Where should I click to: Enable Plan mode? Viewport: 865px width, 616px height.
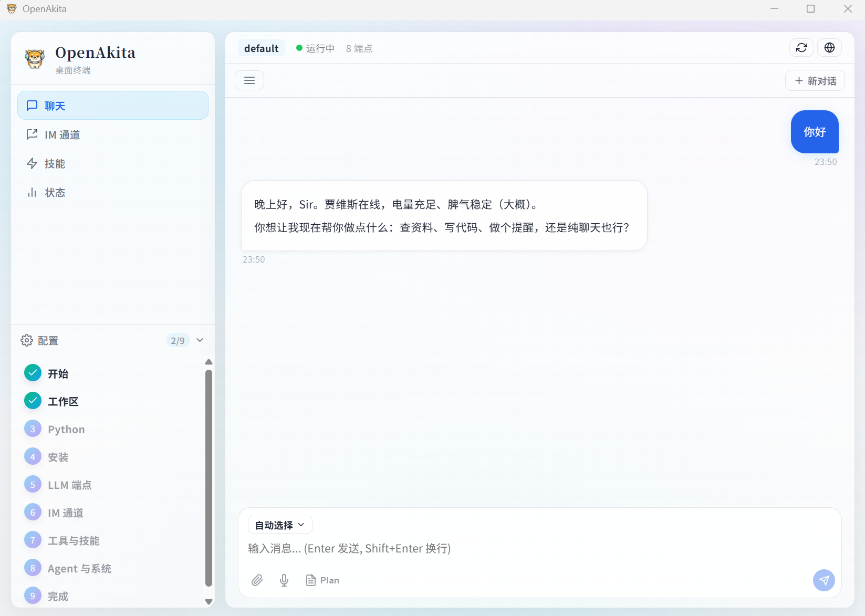322,580
